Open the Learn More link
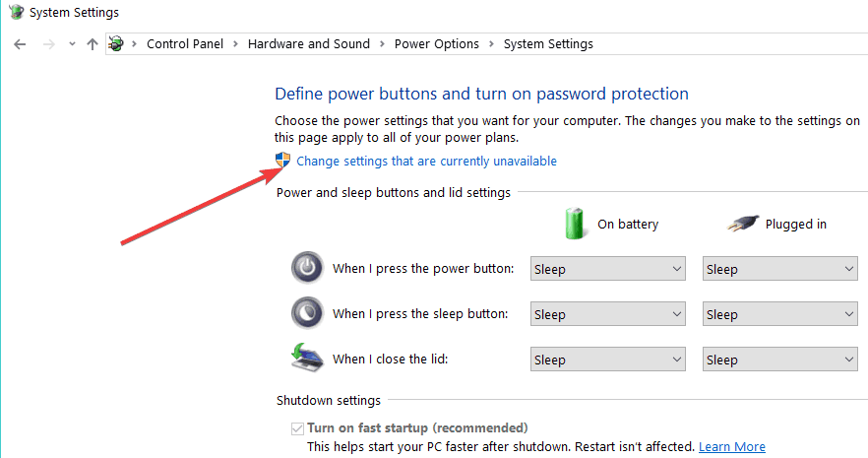Image resolution: width=868 pixels, height=458 pixels. [x=732, y=446]
